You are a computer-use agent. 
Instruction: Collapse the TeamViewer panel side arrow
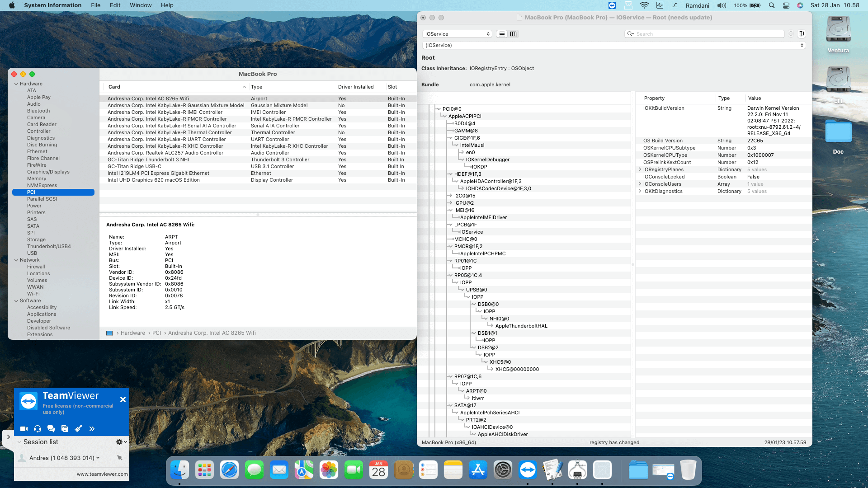pyautogui.click(x=8, y=437)
